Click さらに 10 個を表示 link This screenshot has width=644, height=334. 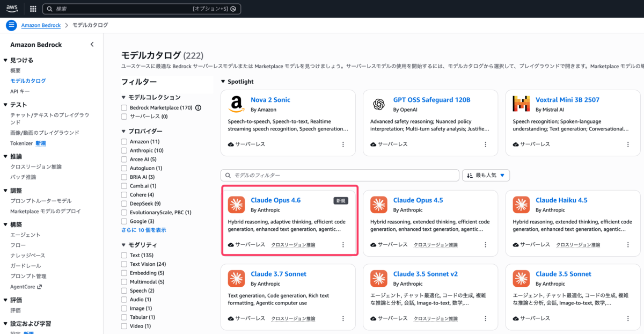tap(144, 230)
